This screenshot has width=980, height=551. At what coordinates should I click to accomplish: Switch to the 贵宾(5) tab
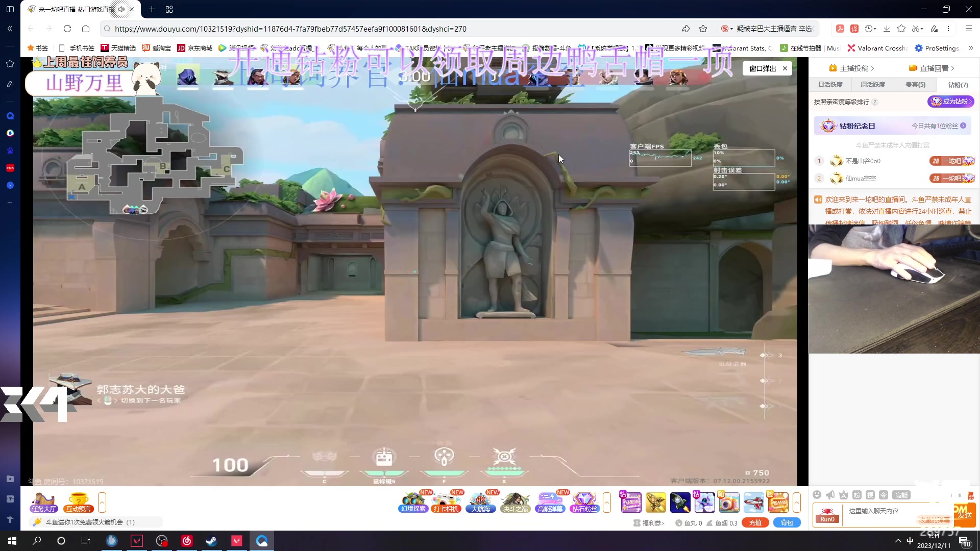915,85
